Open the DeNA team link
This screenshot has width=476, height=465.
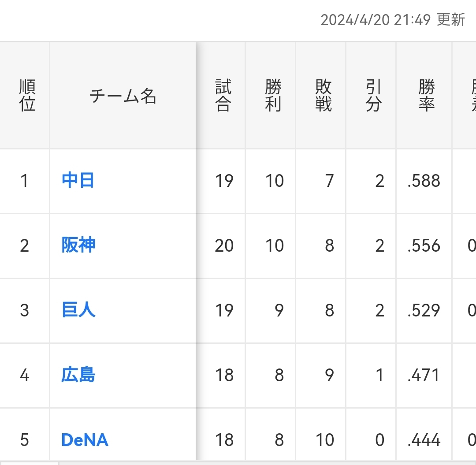coord(85,440)
